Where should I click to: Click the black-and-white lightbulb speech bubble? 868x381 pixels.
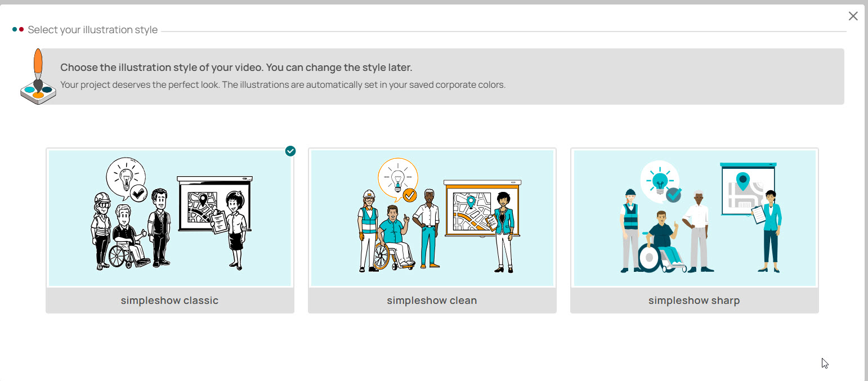(126, 177)
